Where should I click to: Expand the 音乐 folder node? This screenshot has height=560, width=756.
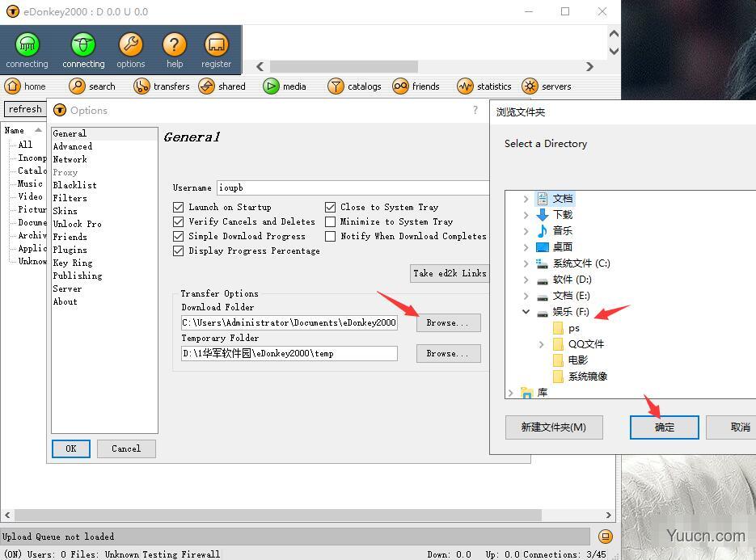(x=526, y=231)
